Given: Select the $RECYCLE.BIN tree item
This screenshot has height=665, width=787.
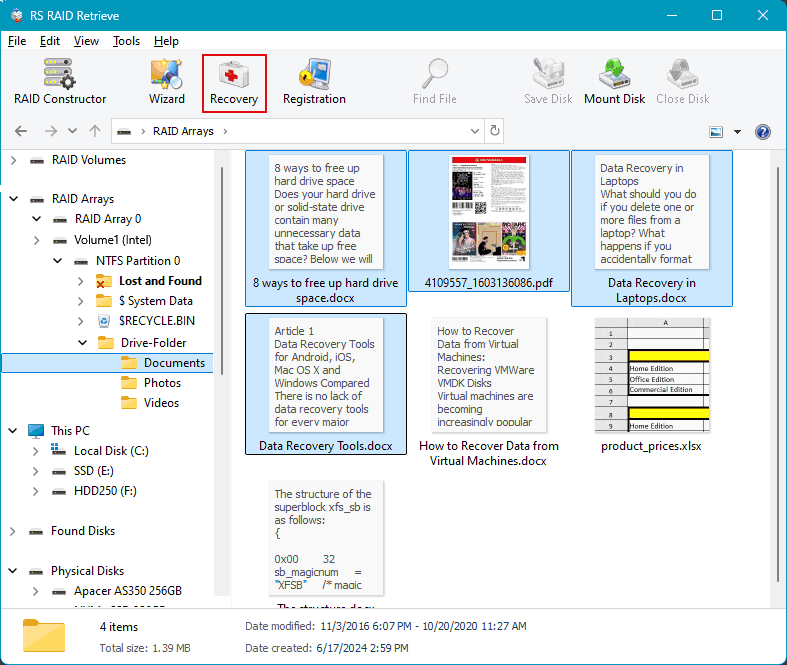Looking at the screenshot, I should click(x=157, y=321).
